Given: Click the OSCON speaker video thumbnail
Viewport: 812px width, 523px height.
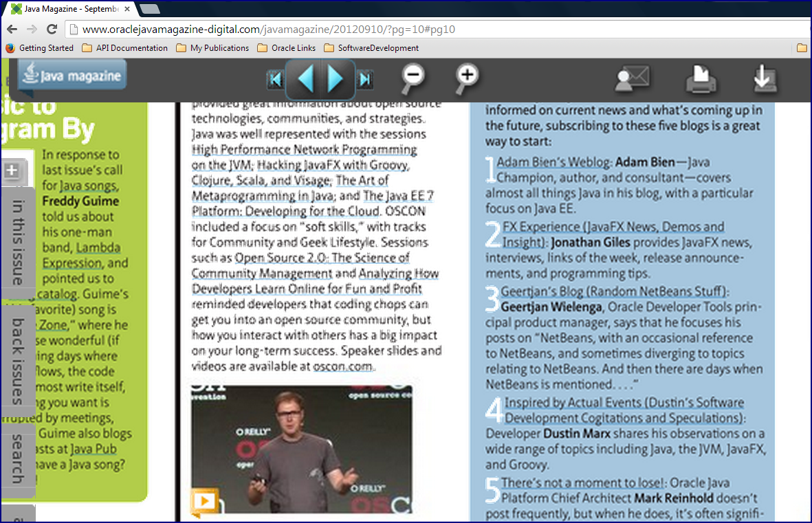Looking at the screenshot, I should click(302, 449).
